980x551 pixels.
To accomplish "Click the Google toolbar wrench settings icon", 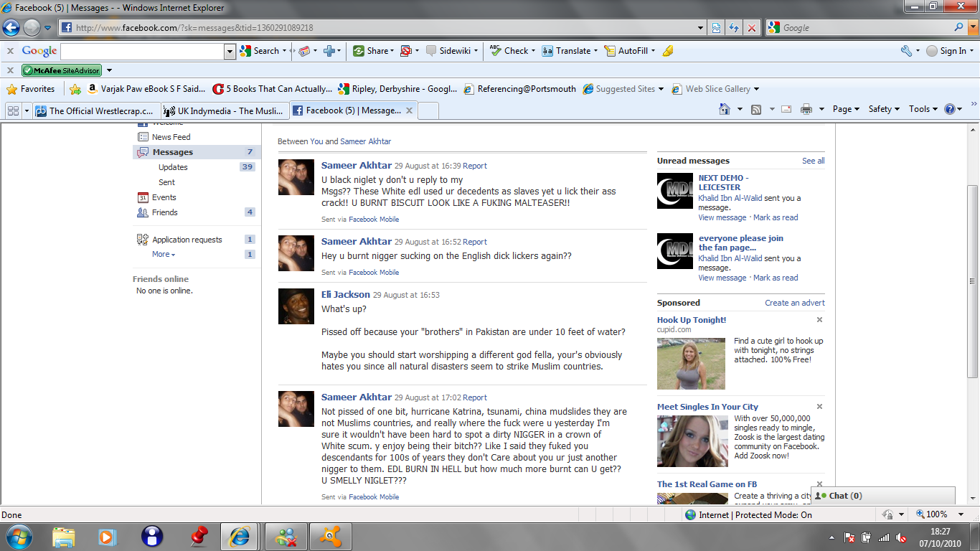I will tap(906, 51).
